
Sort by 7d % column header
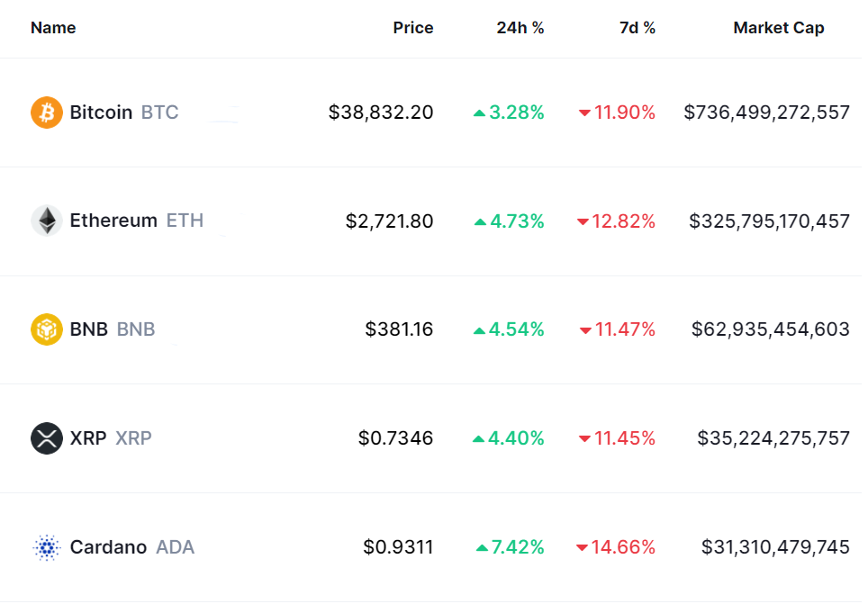pos(637,28)
